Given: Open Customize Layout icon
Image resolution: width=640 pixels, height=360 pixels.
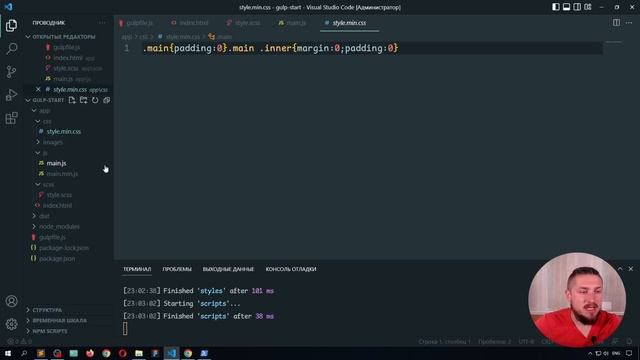Looking at the screenshot, I should pos(588,7).
